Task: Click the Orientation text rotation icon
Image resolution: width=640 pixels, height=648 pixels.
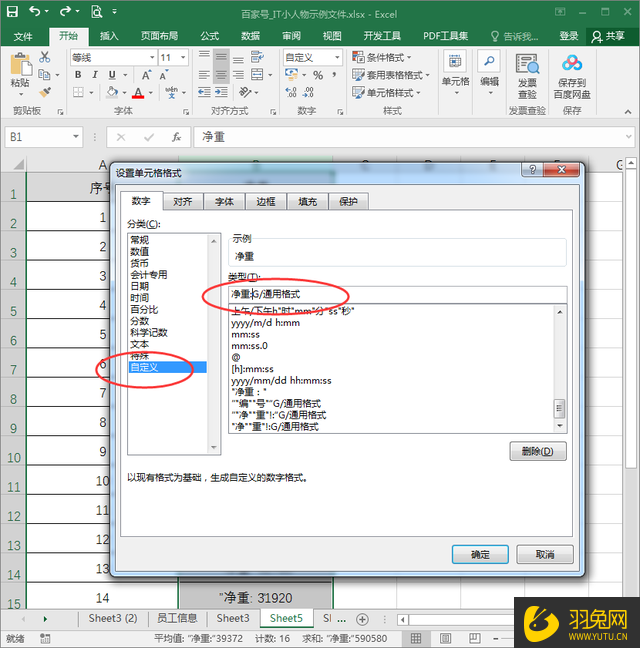Action: (245, 92)
